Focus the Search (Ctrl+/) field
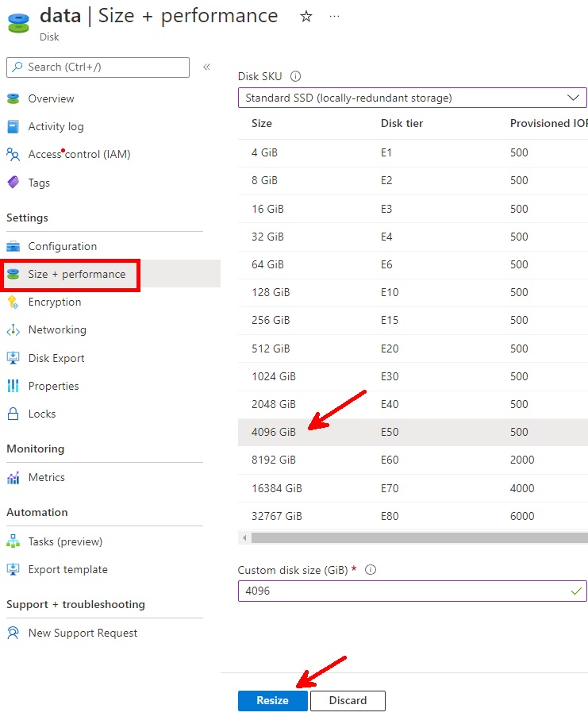 point(98,67)
